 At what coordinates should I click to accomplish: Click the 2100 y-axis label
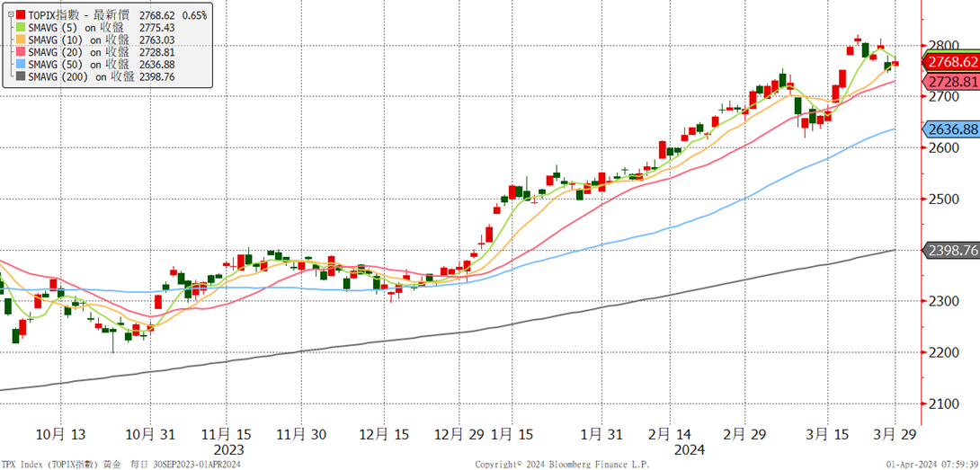[942, 403]
